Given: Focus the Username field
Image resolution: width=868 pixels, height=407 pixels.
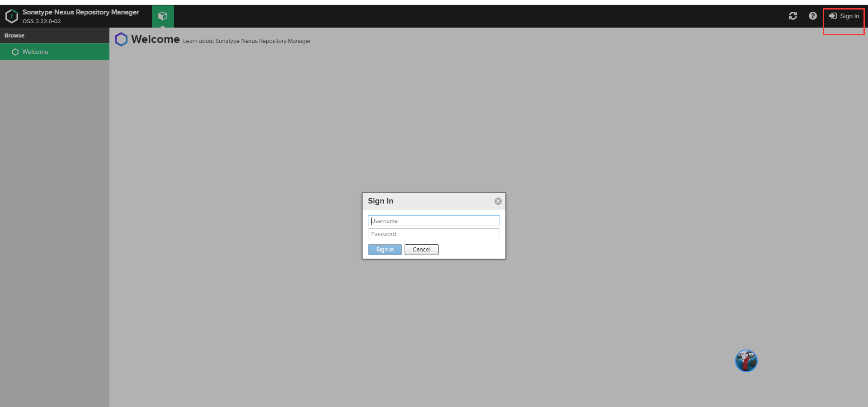Looking at the screenshot, I should coord(434,221).
